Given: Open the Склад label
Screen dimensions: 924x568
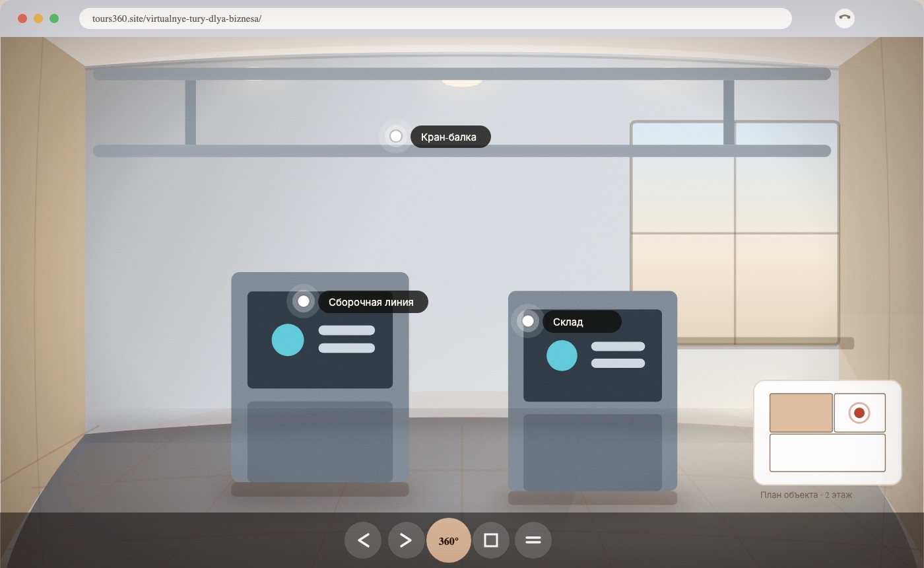Looking at the screenshot, I should click(582, 322).
